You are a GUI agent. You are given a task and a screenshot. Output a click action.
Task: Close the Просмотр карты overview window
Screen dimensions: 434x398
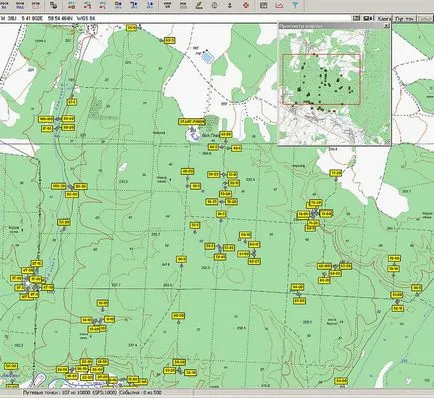[387, 26]
